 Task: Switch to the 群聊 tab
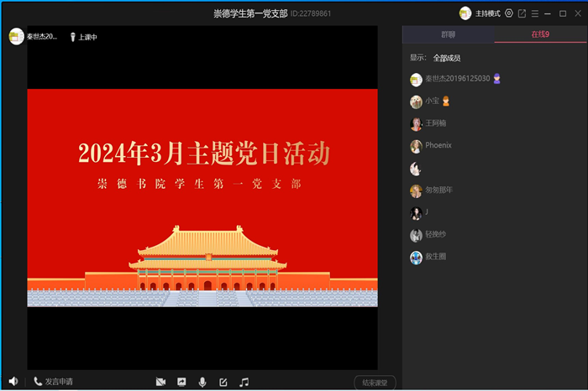tap(448, 34)
